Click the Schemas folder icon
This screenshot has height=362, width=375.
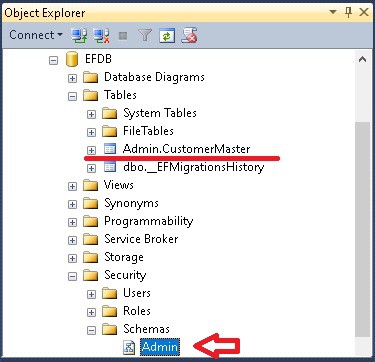click(109, 329)
